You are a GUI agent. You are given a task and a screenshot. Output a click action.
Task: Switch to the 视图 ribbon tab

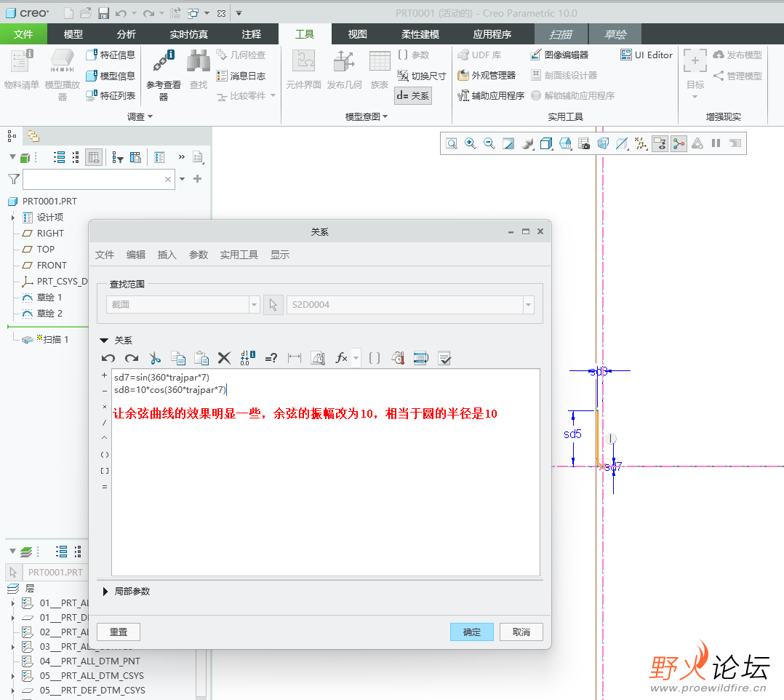pyautogui.click(x=358, y=34)
